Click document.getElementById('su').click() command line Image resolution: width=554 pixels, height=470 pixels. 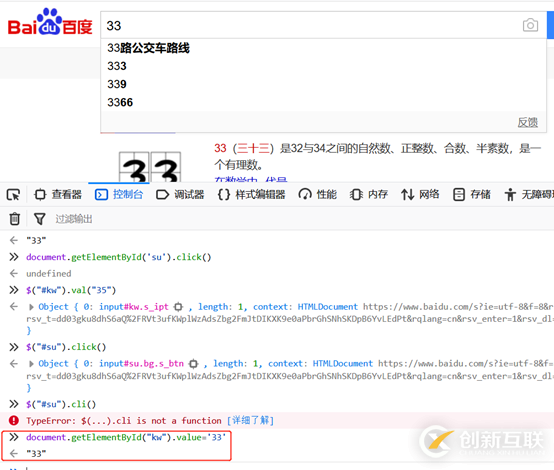point(118,257)
